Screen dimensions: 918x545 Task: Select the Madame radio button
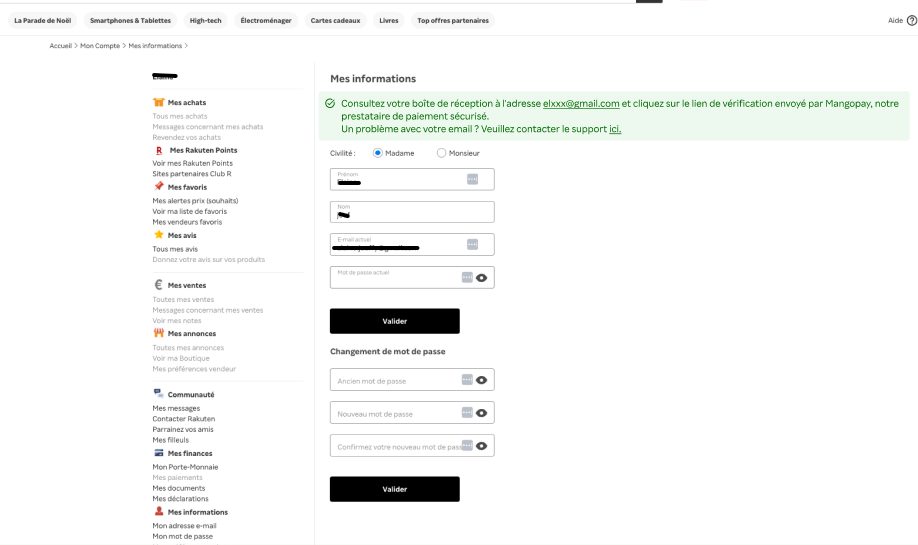tap(378, 153)
